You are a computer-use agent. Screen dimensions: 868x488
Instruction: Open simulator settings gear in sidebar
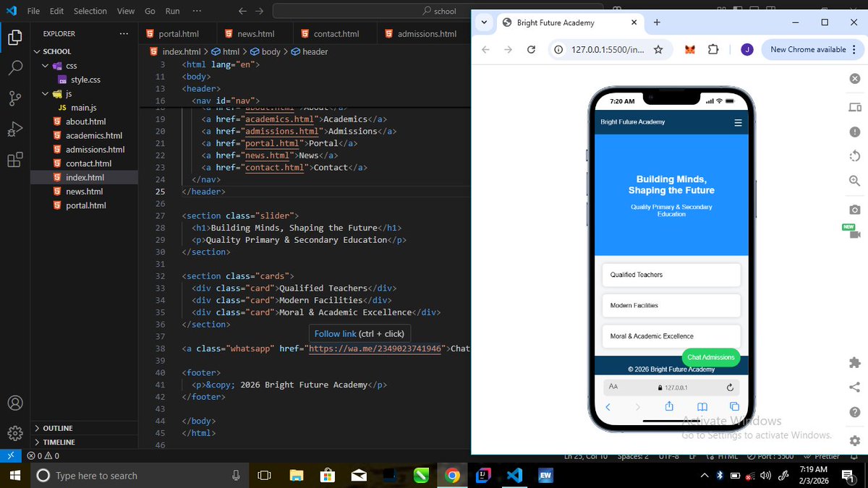854,440
